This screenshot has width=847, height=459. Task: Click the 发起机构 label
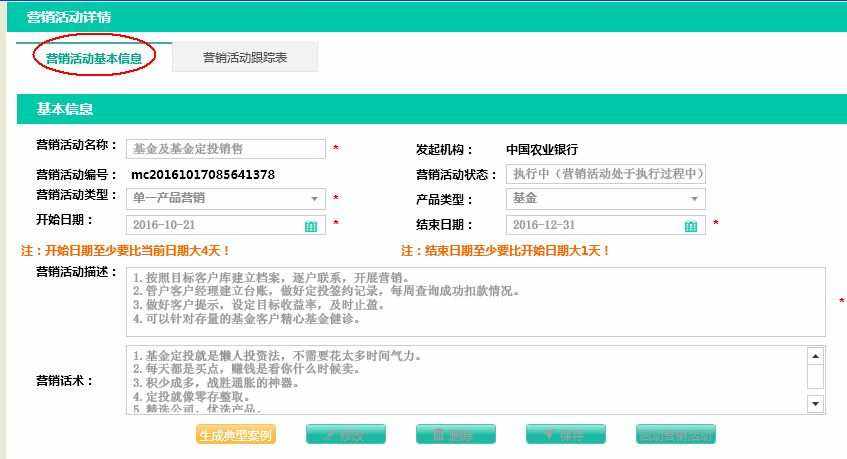(444, 150)
